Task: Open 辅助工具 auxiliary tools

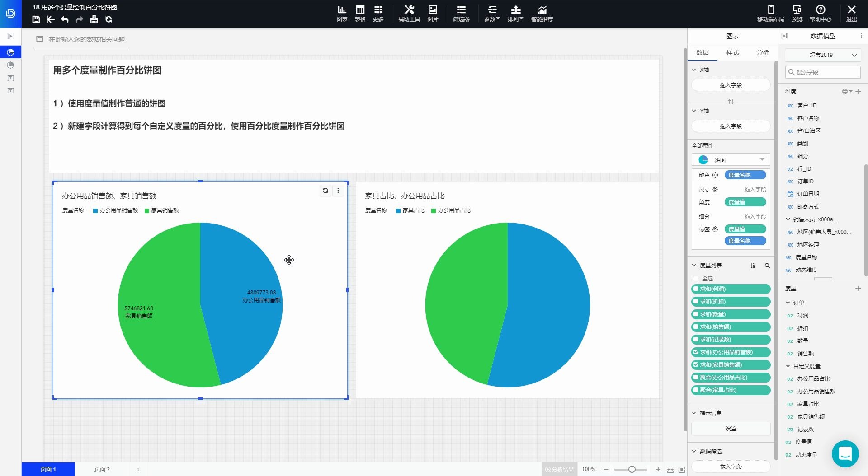Action: [x=409, y=14]
